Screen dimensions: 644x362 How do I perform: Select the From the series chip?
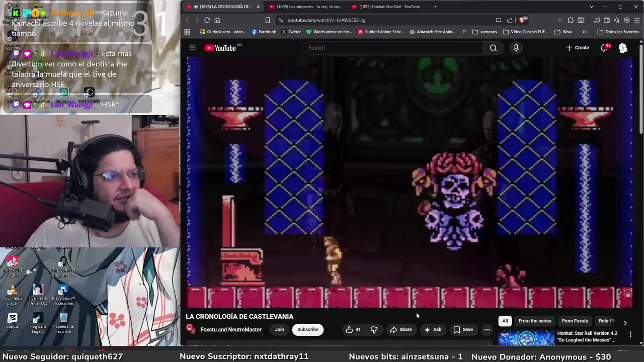535,321
